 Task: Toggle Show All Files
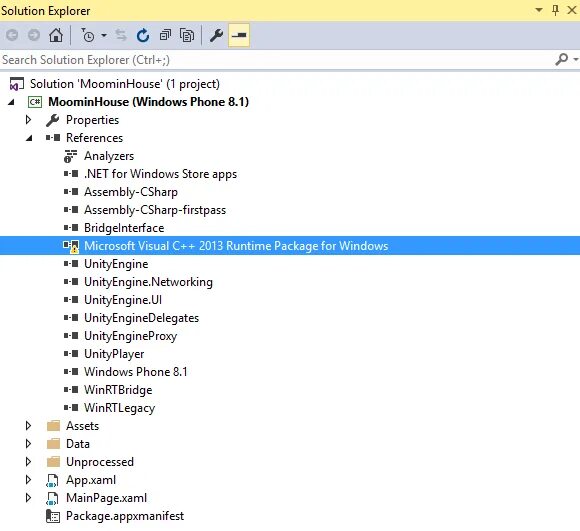coord(187,35)
